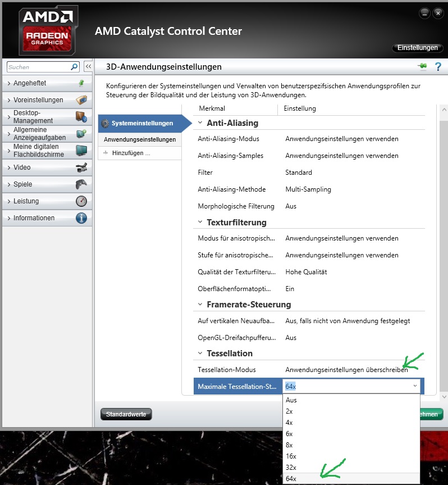Open the Maximale Tessellation-Stufe dropdown arrow

415,386
